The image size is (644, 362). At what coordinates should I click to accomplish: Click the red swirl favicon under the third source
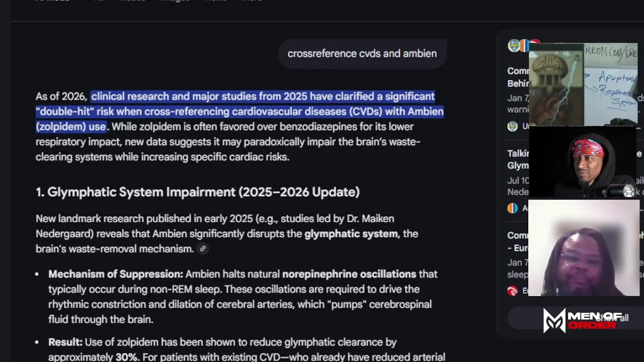point(513,291)
